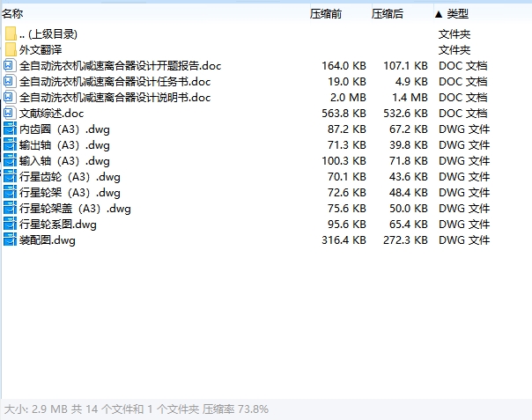Click the Word icon for 文献综述.doc

[9, 113]
